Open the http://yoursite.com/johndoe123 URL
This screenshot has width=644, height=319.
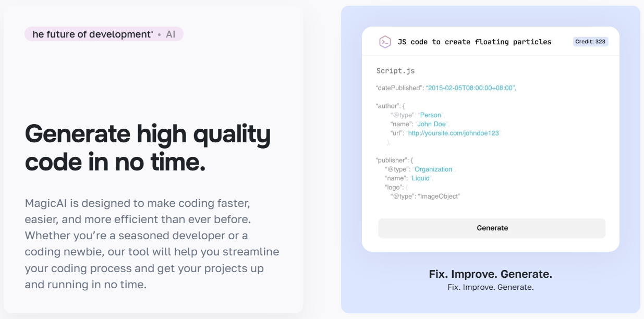pyautogui.click(x=454, y=133)
